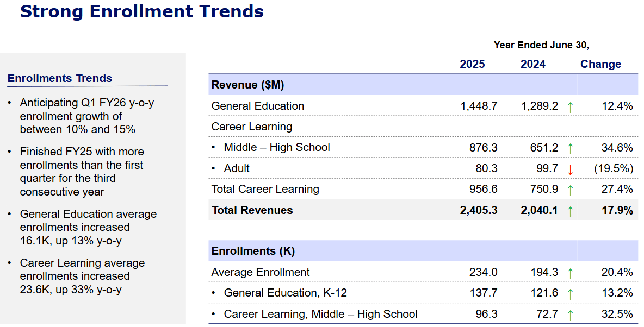Click green arrow in Career Learning, Middle – High School enrollment row
The width and height of the screenshot is (644, 327).
click(x=570, y=315)
